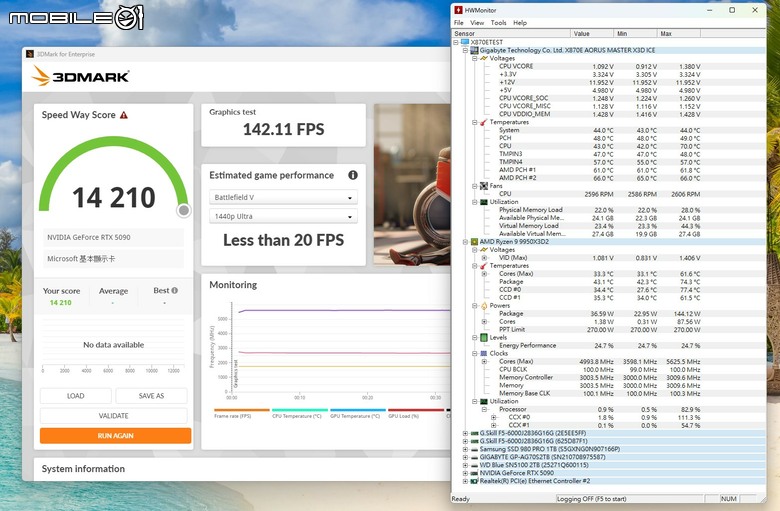The image size is (780, 511).
Task: Collapse the AMD Ryzen 9 9950X3D2 node
Action: point(465,242)
